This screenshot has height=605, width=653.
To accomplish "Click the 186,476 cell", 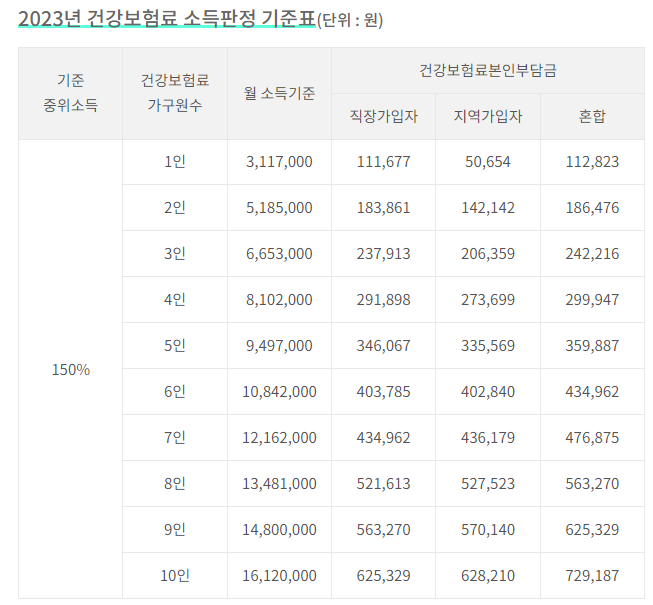I will pyautogui.click(x=592, y=207).
